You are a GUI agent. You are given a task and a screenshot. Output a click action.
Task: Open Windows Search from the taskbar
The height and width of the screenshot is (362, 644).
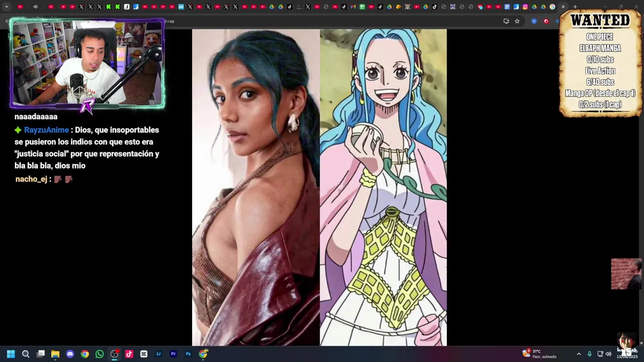click(26, 354)
